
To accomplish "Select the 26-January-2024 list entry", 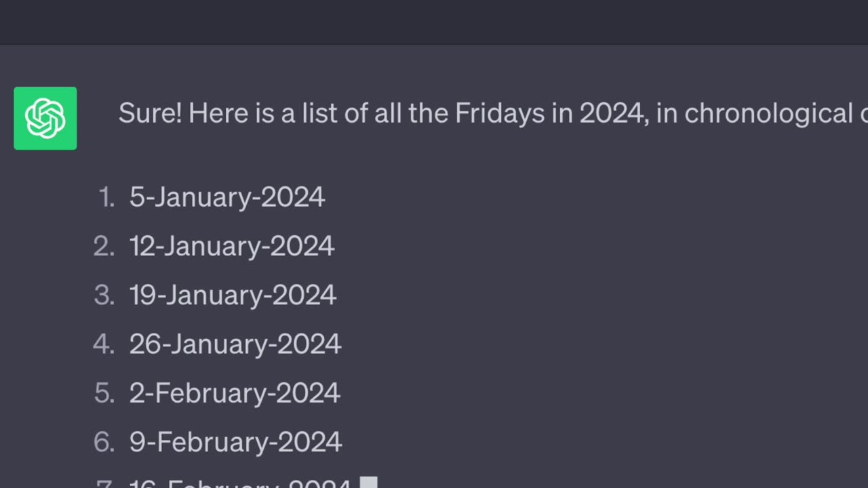I will tap(235, 344).
